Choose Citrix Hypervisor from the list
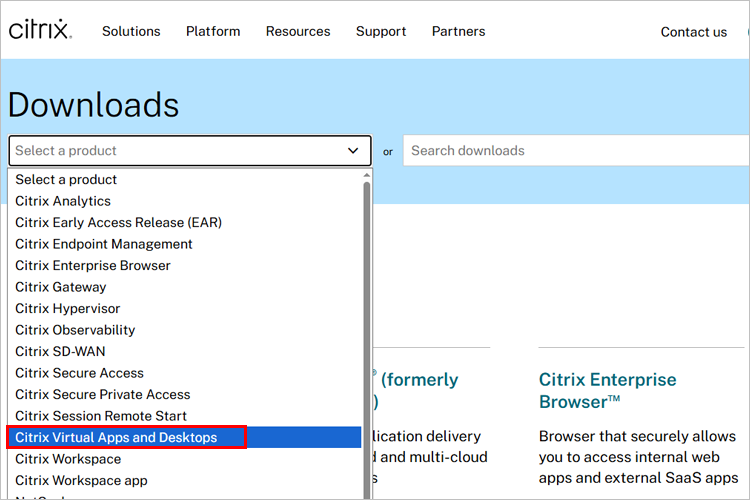The image size is (750, 500). [68, 308]
